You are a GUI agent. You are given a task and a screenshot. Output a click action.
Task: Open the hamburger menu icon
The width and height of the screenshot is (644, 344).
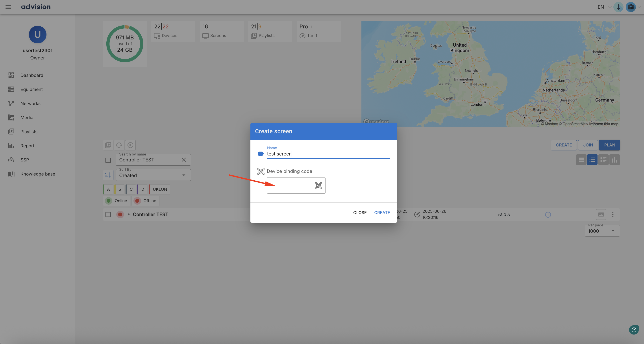pos(8,7)
